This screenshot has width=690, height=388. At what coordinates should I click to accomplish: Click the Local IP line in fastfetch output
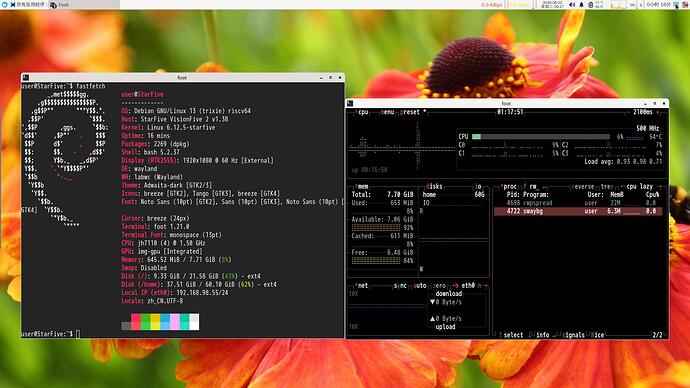(175, 293)
